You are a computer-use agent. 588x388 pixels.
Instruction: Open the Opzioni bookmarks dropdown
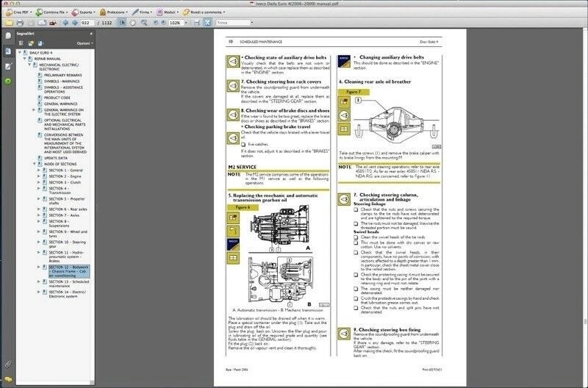(x=85, y=43)
